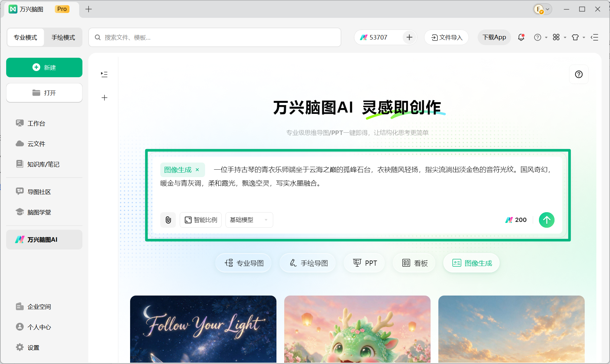The height and width of the screenshot is (364, 610).
Task: Click the 文件导入 button
Action: (x=446, y=38)
